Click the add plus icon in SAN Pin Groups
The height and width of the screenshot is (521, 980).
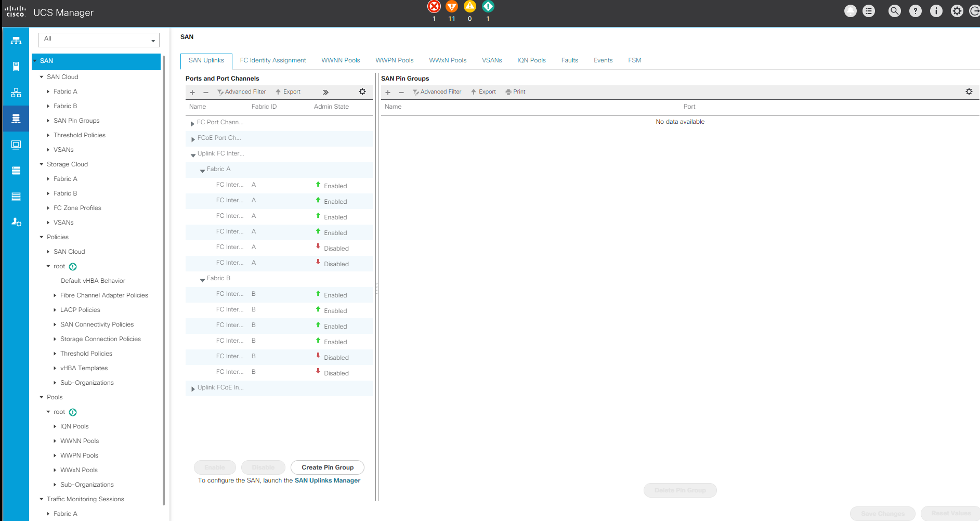point(388,92)
